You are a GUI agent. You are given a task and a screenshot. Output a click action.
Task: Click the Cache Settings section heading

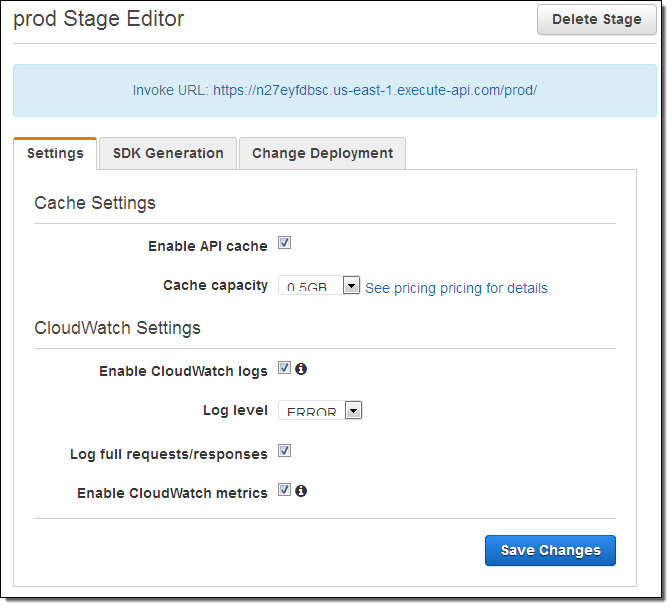tap(95, 203)
